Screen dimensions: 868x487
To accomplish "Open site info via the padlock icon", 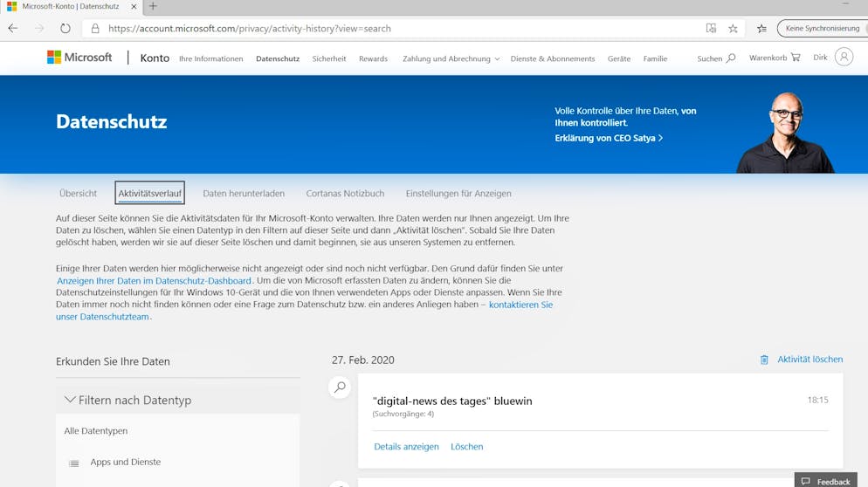I will point(95,28).
